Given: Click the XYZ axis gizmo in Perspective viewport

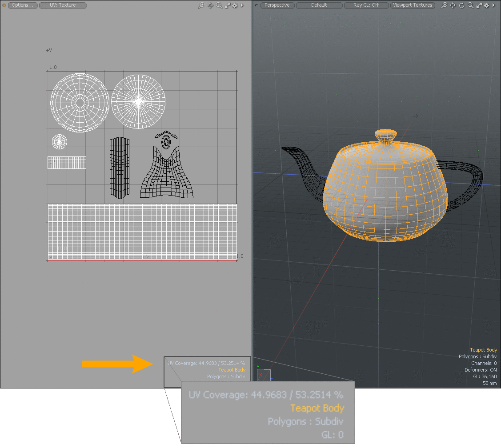Looking at the screenshot, I should 264,373.
